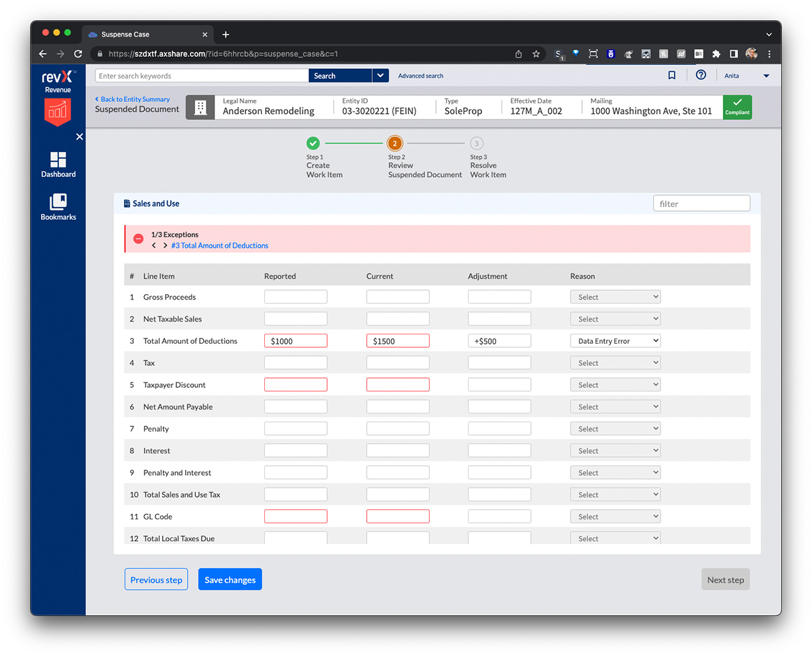Click #3 Total Amount of Deductions link
This screenshot has width=812, height=656.
click(x=220, y=246)
